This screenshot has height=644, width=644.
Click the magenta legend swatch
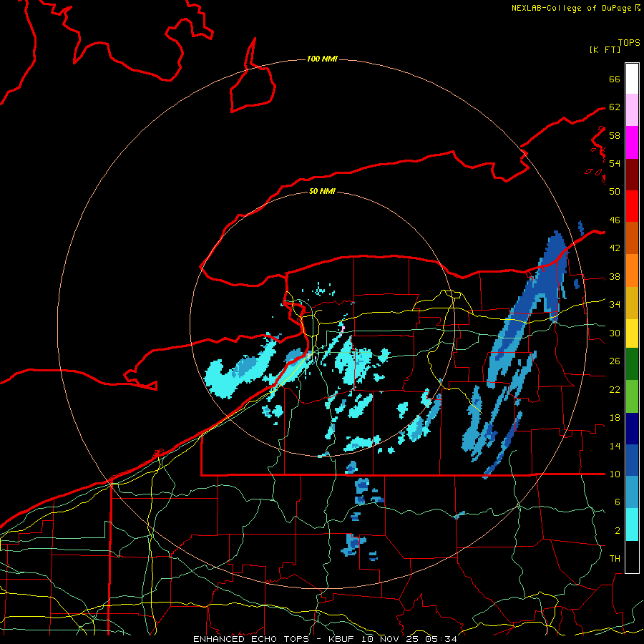click(x=632, y=142)
